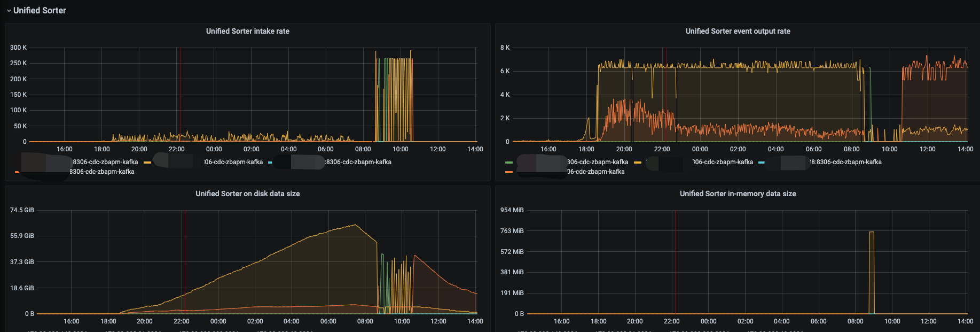
Task: Click green legend swatch in event output panel
Action: click(508, 163)
